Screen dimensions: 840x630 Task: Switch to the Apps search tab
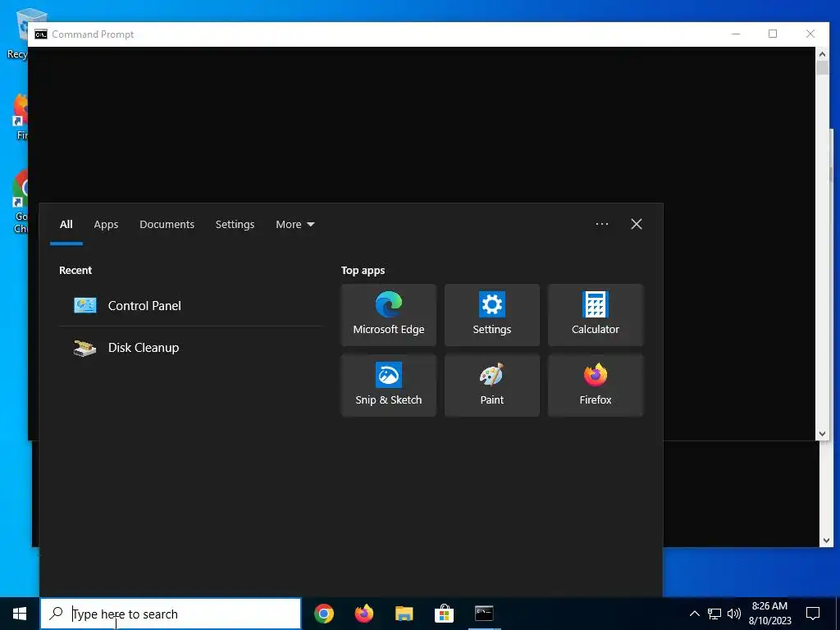click(x=106, y=225)
